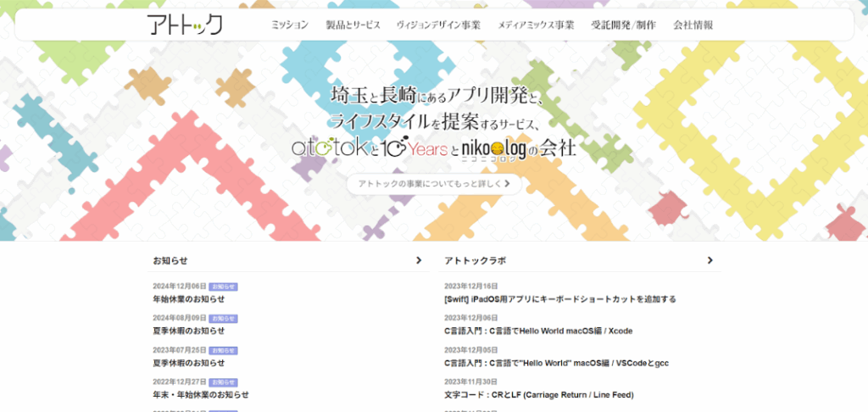Read the Swift iPadOS keyboard shortcut article
Viewport: 868px width, 412px height.
[559, 299]
